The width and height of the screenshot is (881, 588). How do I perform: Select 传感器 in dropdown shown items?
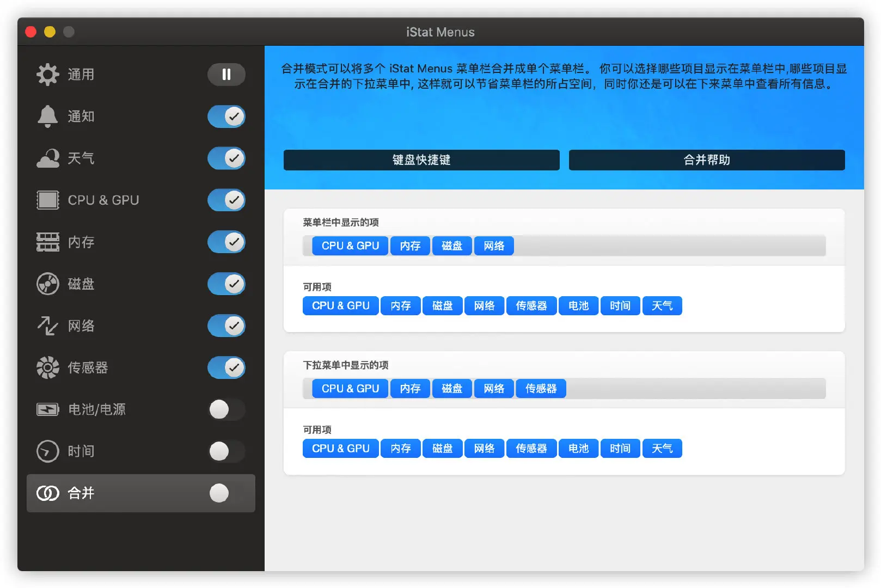541,389
